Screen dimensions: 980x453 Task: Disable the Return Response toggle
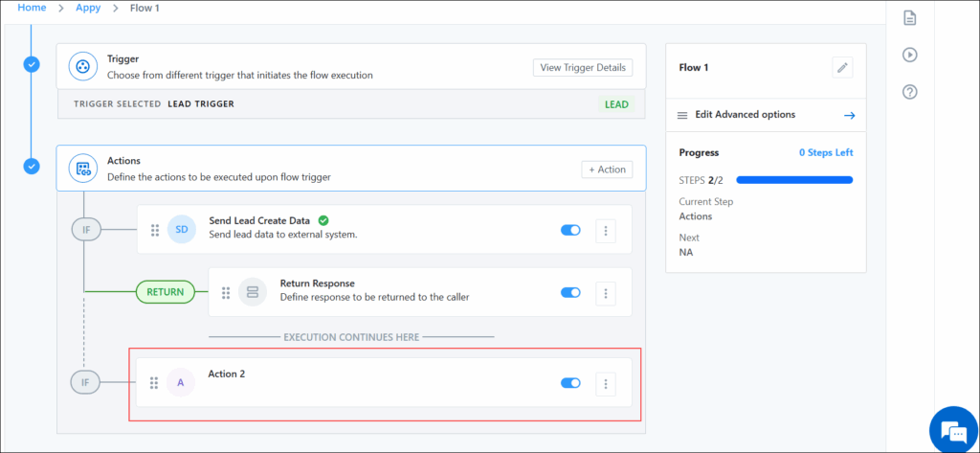(570, 292)
